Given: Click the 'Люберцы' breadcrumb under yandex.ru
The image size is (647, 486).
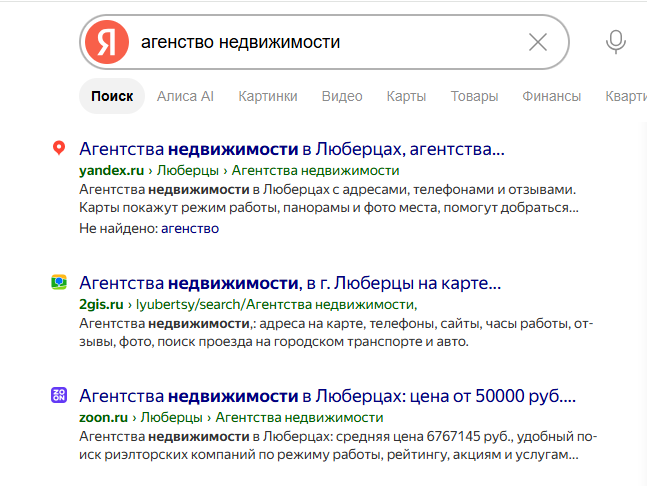Looking at the screenshot, I should pos(188,170).
